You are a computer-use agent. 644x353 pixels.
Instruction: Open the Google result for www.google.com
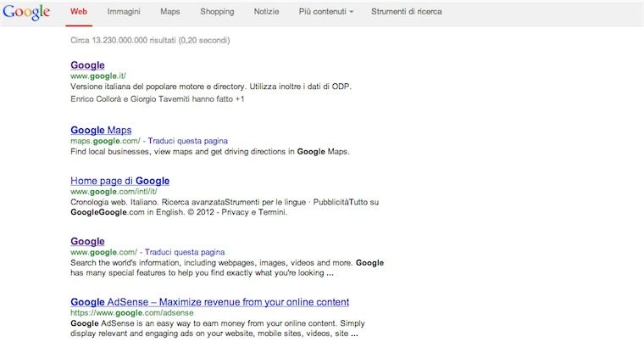click(x=87, y=241)
